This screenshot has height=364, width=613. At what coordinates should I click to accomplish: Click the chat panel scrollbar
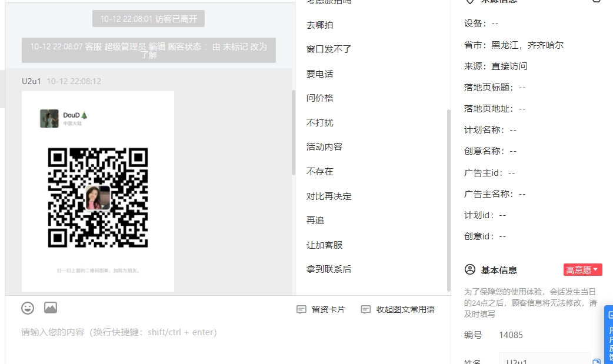(293, 132)
